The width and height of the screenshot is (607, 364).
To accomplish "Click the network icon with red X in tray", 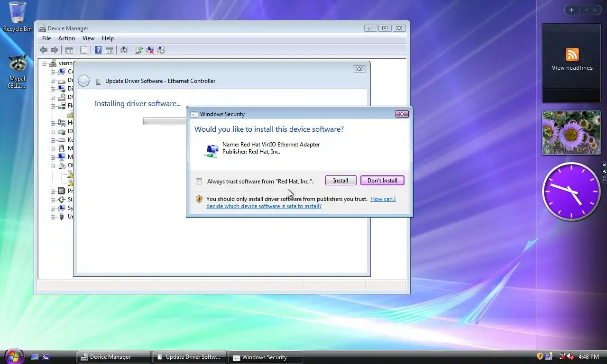I will click(561, 356).
